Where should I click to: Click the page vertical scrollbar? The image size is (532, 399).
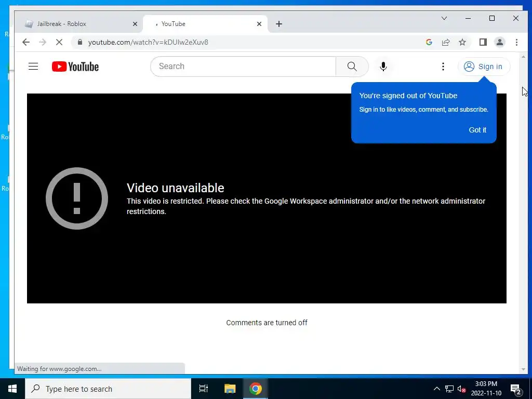[x=523, y=213]
